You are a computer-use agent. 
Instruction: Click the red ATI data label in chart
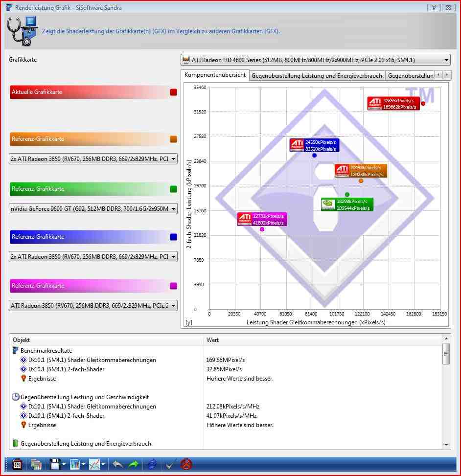point(393,104)
